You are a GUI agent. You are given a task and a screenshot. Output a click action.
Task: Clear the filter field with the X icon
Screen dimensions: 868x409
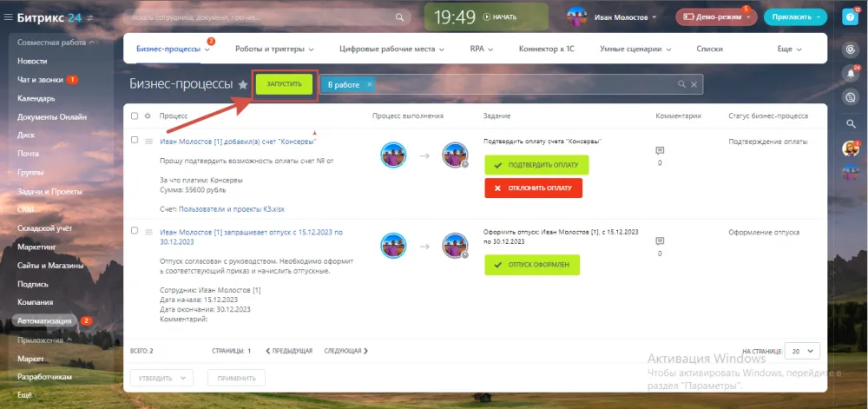[x=694, y=85]
